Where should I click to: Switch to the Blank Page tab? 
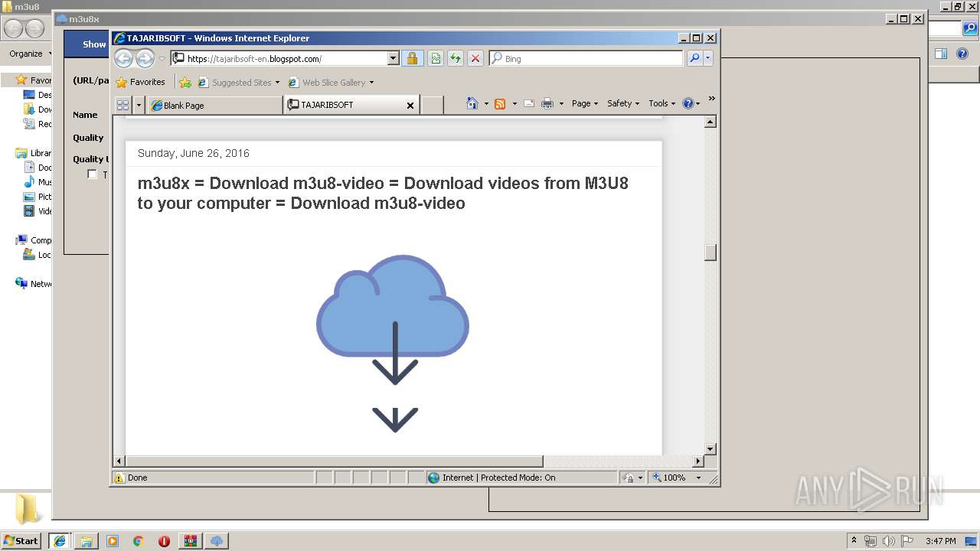(x=214, y=106)
